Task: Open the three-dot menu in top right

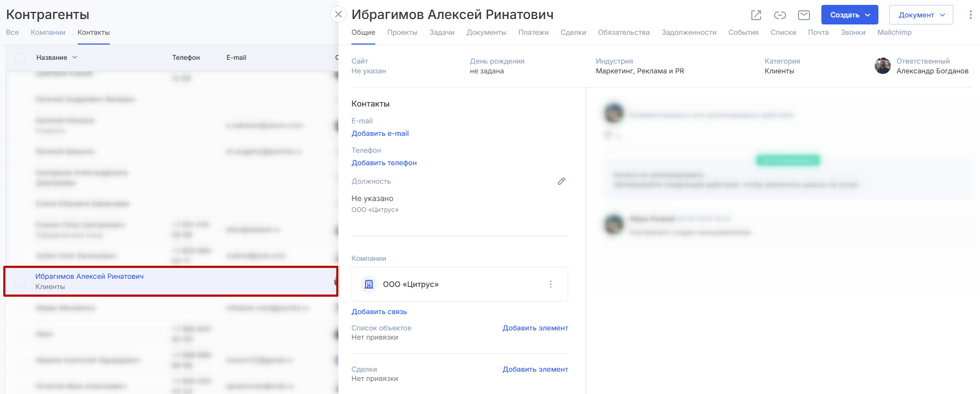Action: 970,15
